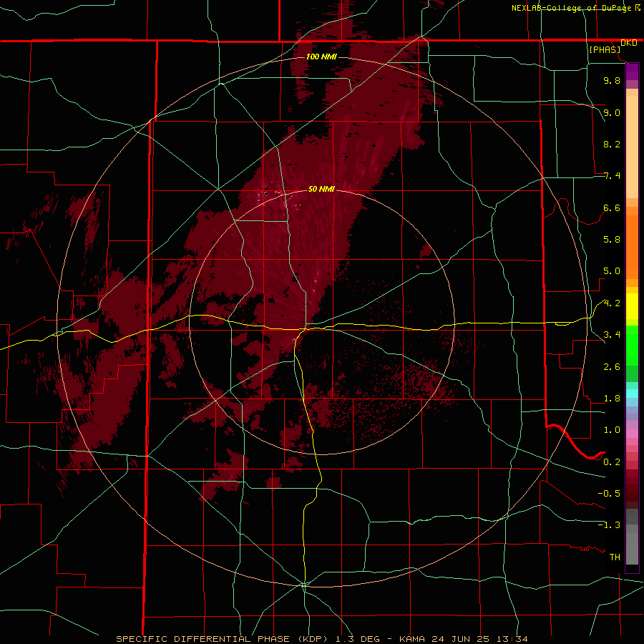
Task: Click the 7.4 value on the color scale
Action: point(612,176)
